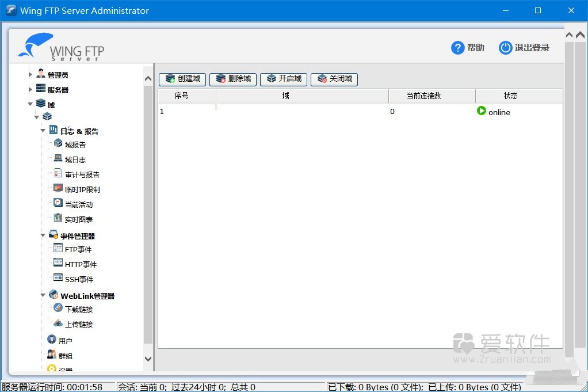Open 临时IP限制 tree item
The width and height of the screenshot is (588, 392).
pos(82,190)
